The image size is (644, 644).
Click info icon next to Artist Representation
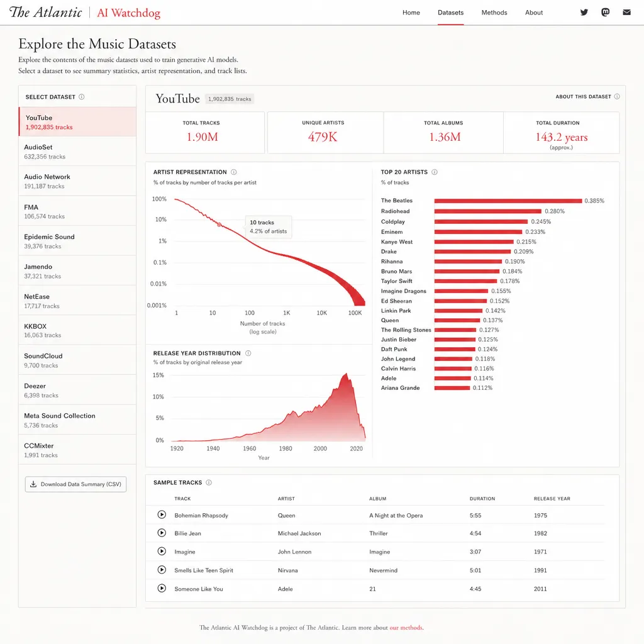[x=234, y=172]
